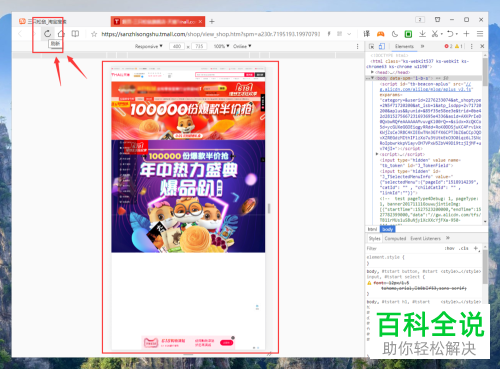Image resolution: width=500 pixels, height=369 pixels.
Task: Open device toolbar three-dot options
Action: coord(358,46)
